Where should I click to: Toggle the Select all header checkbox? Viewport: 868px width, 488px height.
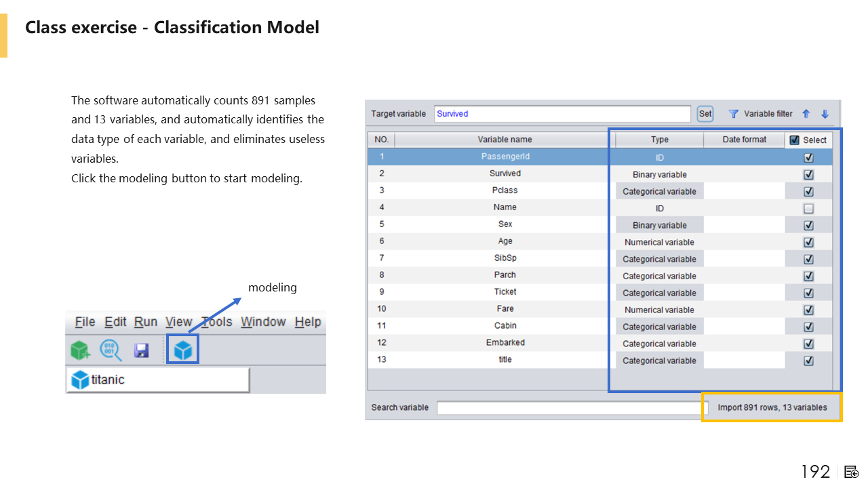pyautogui.click(x=795, y=140)
